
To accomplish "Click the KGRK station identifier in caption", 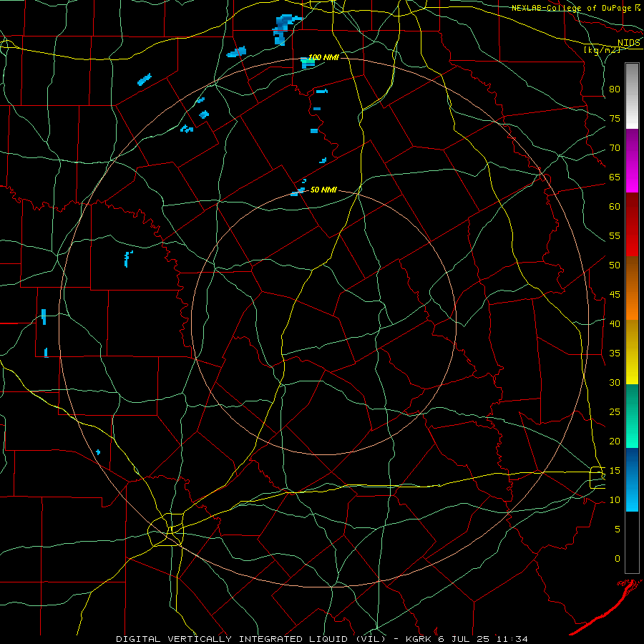I will [x=420, y=639].
